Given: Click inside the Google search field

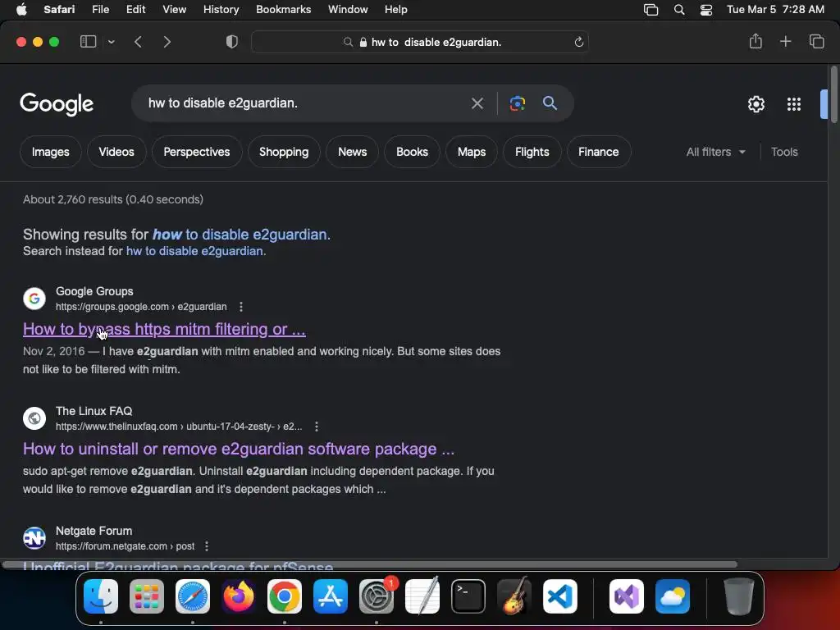Looking at the screenshot, I should tap(300, 103).
